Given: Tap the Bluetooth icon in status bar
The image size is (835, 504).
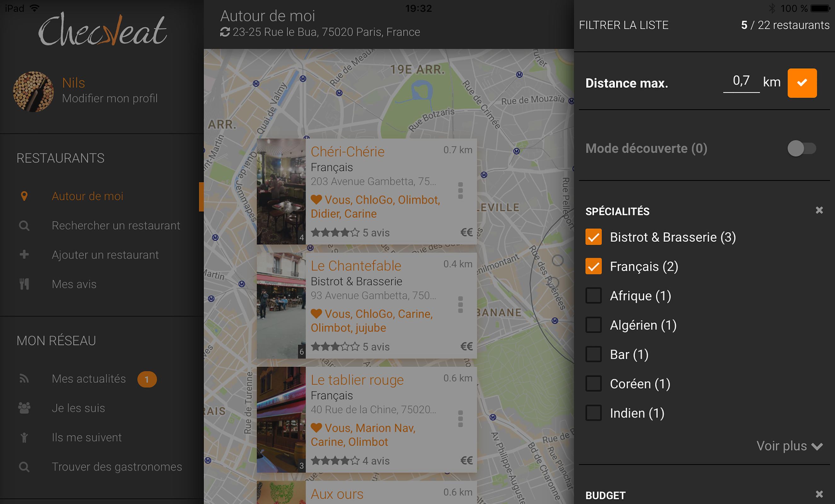Looking at the screenshot, I should click(x=772, y=8).
